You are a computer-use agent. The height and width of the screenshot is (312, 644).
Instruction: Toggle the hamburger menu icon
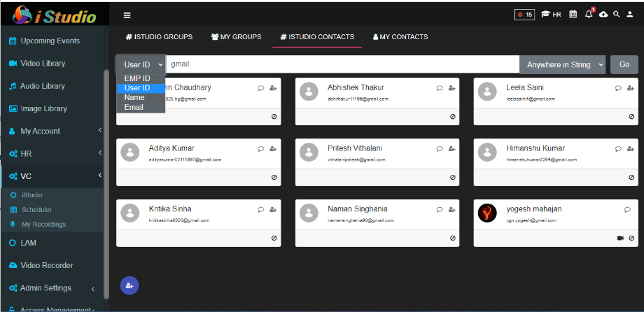(x=127, y=15)
